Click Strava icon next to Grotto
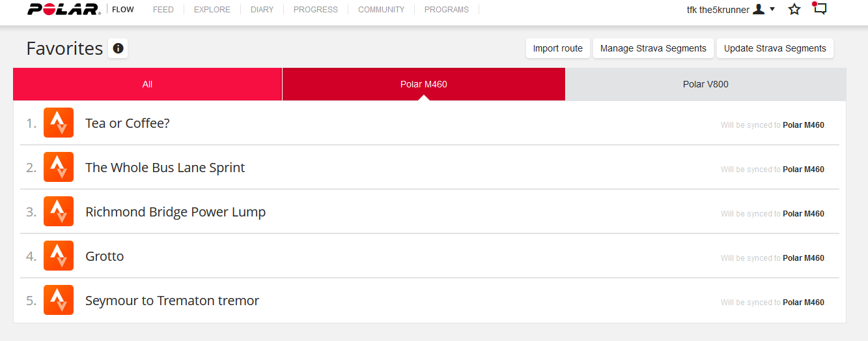Screen dimensions: 868x341 (x=59, y=256)
